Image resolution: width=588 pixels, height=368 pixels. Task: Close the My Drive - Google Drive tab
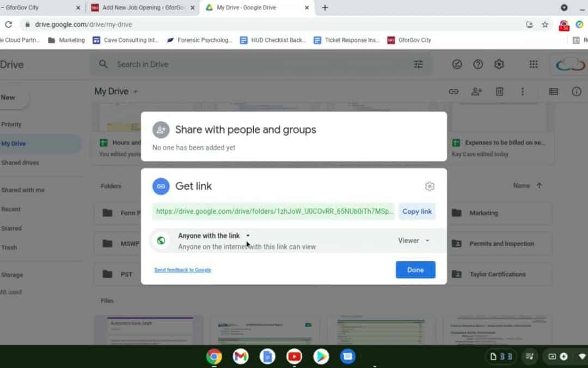tap(307, 8)
